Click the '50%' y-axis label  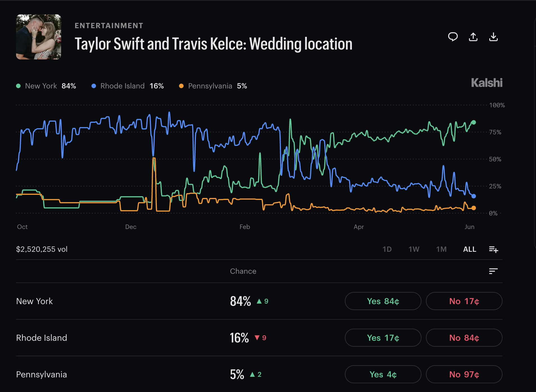coord(495,159)
